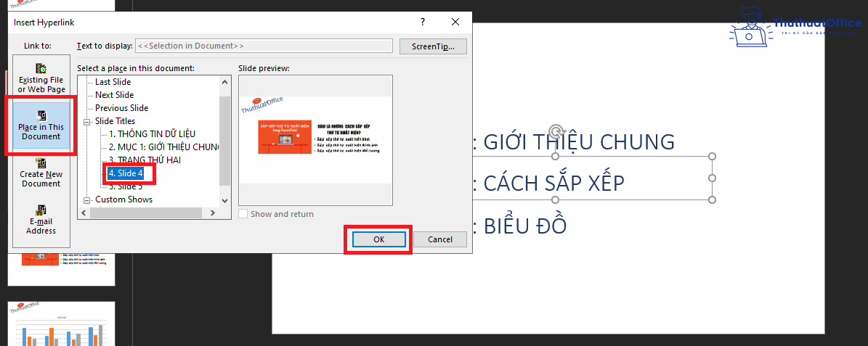
Task: Click the Text to display field
Action: (x=264, y=46)
